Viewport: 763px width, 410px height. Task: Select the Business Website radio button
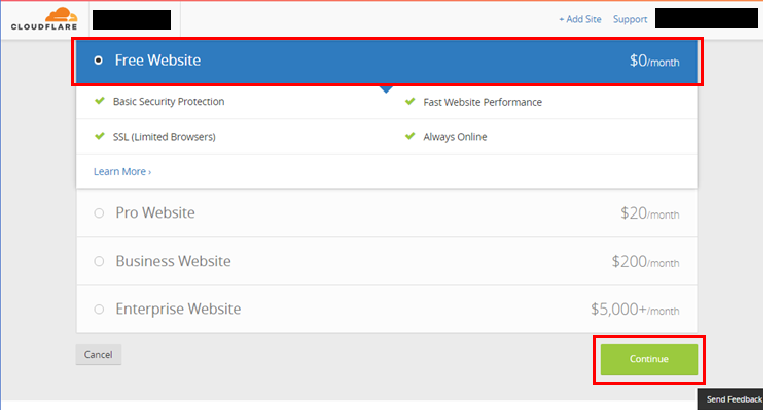coord(99,261)
